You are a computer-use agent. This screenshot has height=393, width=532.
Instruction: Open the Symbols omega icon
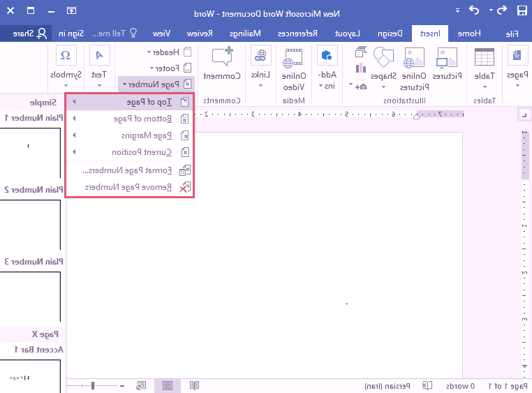66,55
